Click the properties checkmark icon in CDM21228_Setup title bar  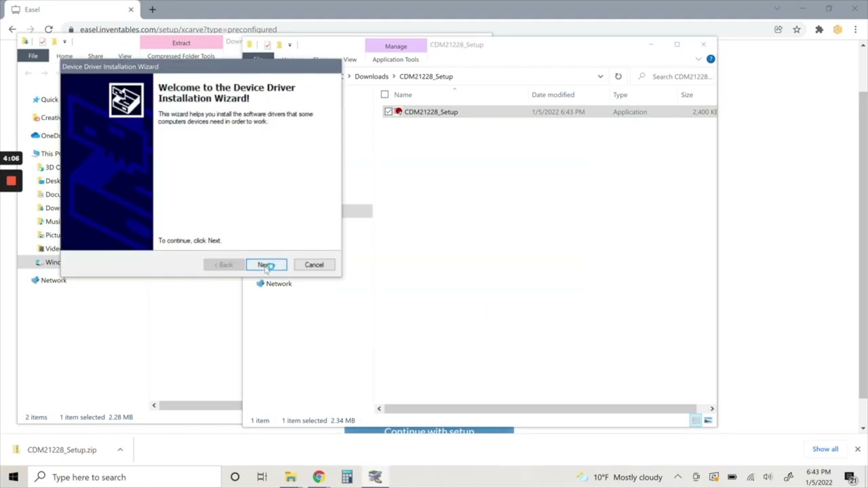click(x=267, y=45)
